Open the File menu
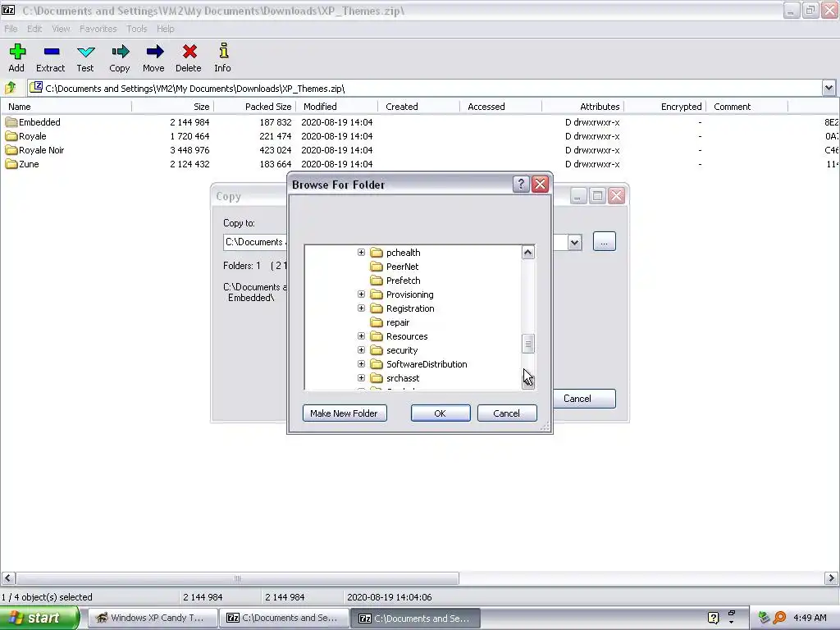Viewport: 840px width, 630px height. [x=11, y=29]
